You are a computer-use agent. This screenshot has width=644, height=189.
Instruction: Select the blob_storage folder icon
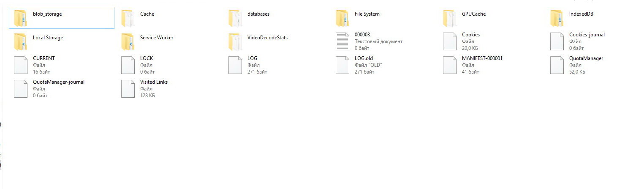click(20, 18)
